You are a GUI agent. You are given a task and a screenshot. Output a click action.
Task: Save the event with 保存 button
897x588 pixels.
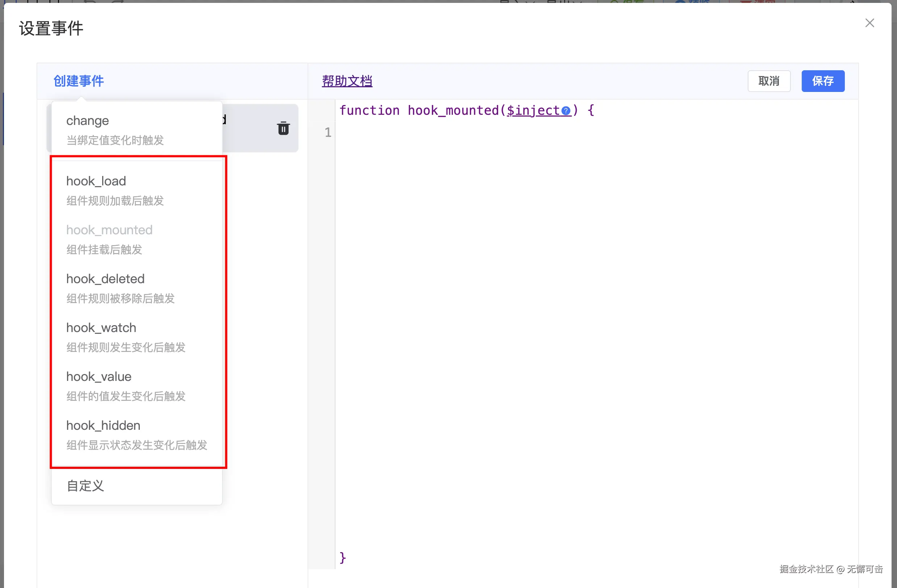click(822, 81)
